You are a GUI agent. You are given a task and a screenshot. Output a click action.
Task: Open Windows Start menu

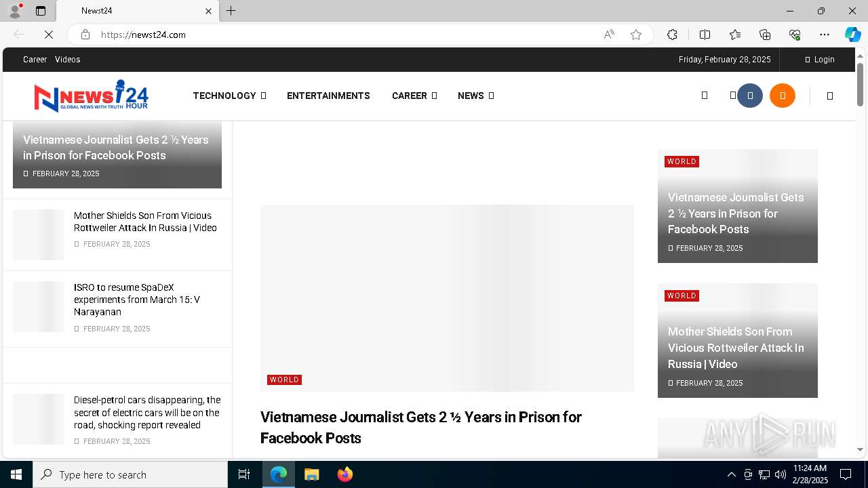[x=16, y=474]
